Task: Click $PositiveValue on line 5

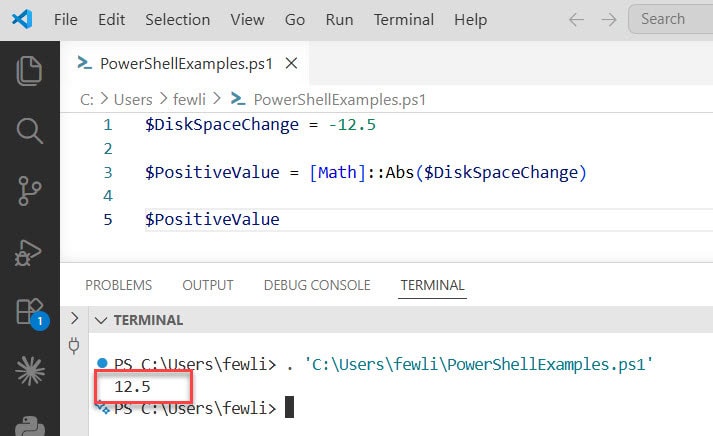Action: [x=212, y=220]
